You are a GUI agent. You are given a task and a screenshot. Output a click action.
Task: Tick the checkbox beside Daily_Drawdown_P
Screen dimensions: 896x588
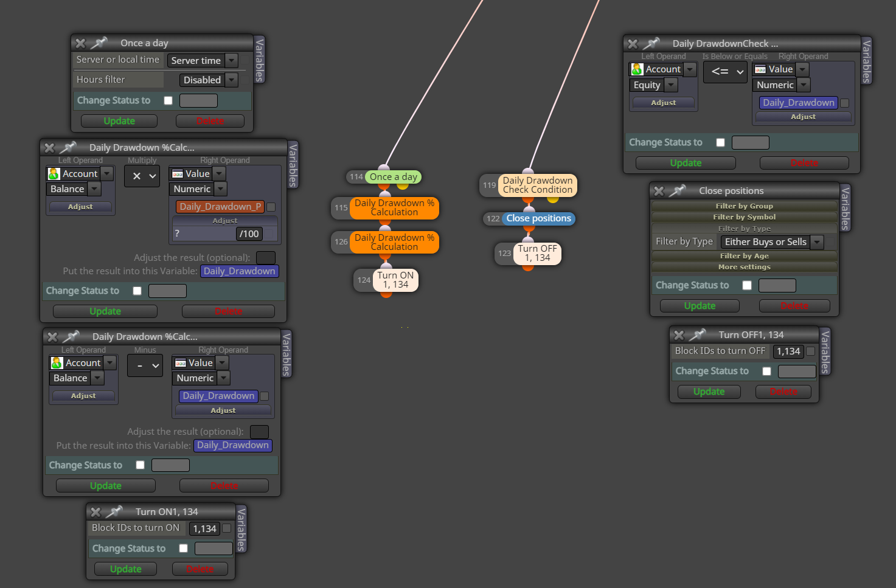(x=271, y=207)
